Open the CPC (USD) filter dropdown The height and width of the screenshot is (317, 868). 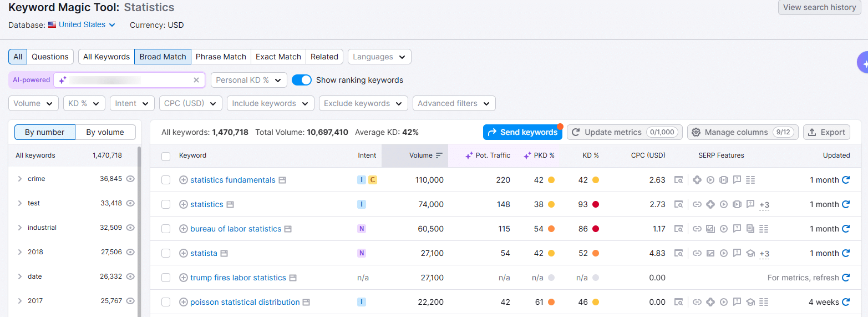point(191,103)
